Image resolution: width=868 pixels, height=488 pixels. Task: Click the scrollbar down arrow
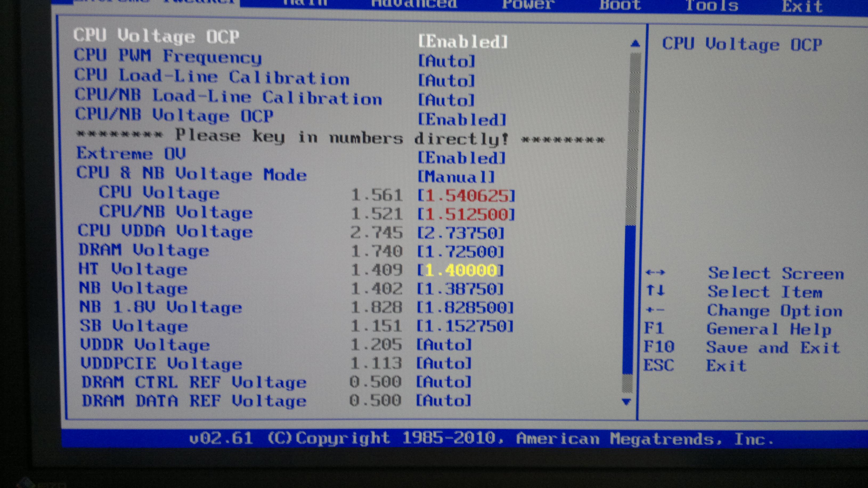[626, 402]
